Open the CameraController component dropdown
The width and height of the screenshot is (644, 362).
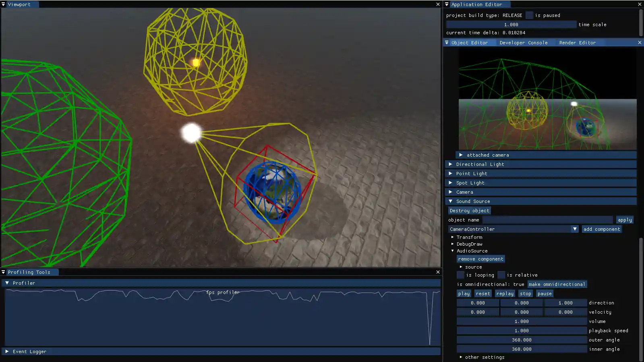pyautogui.click(x=575, y=229)
